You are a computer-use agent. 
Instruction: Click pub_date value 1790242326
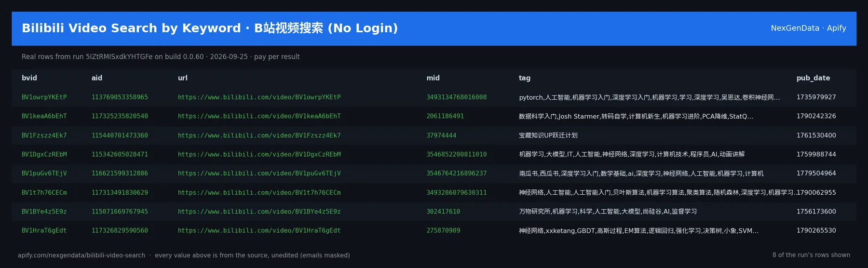pyautogui.click(x=816, y=116)
